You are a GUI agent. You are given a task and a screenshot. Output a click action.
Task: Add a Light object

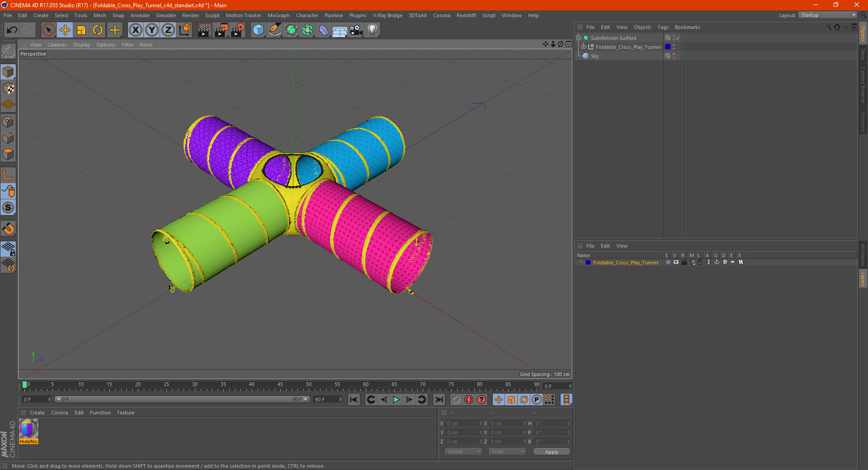(x=373, y=30)
